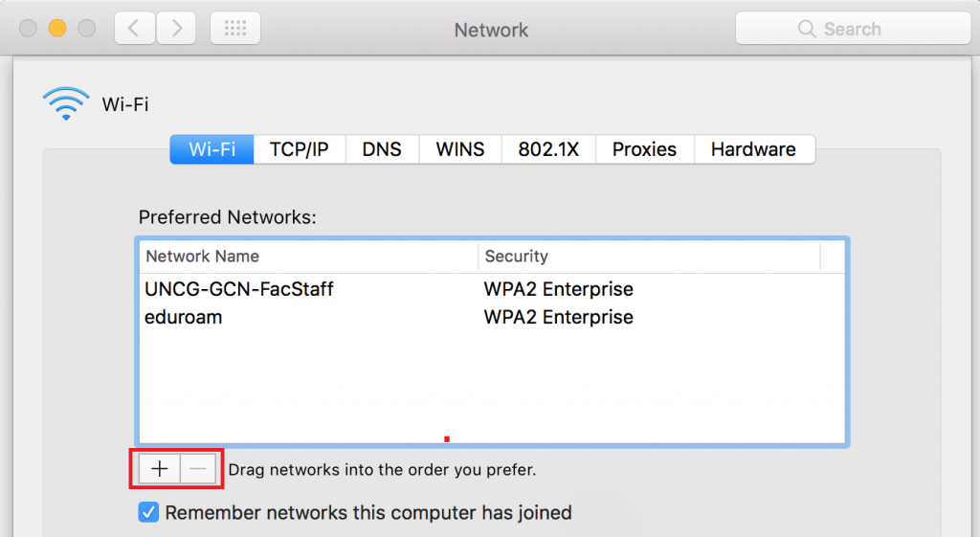The height and width of the screenshot is (537, 980).
Task: Open the DNS tab
Action: click(382, 149)
